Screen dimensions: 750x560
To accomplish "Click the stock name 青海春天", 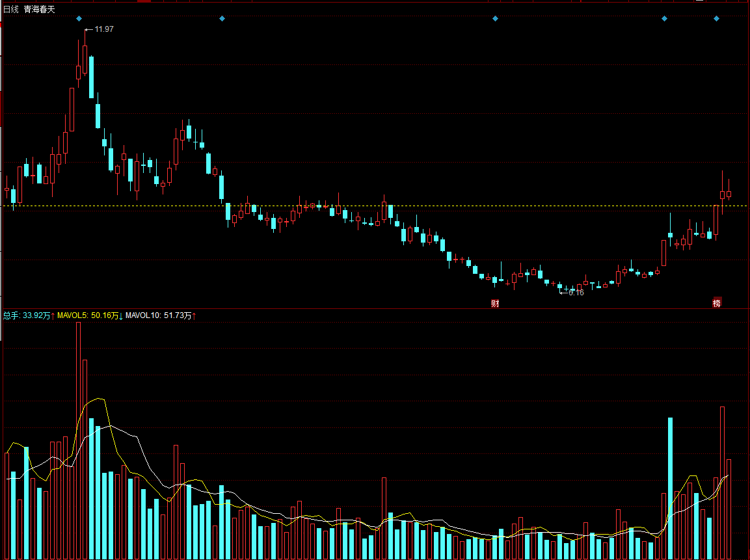I will 39,9.
